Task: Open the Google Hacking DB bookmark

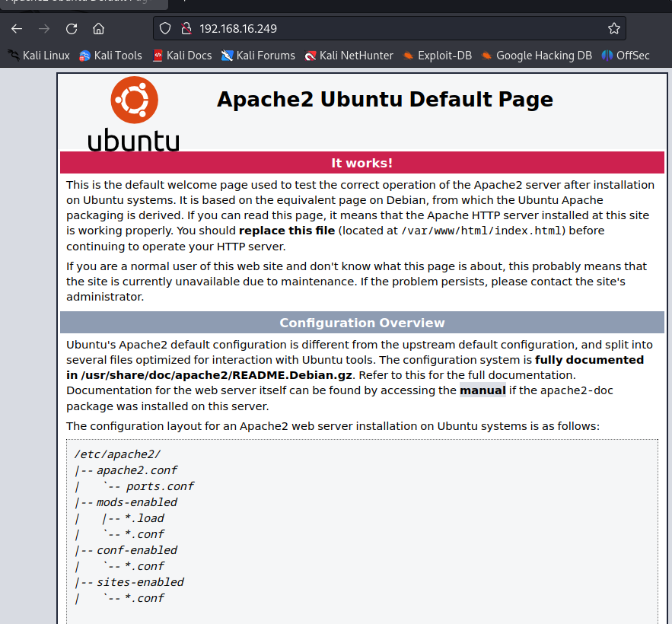Action: [x=537, y=56]
